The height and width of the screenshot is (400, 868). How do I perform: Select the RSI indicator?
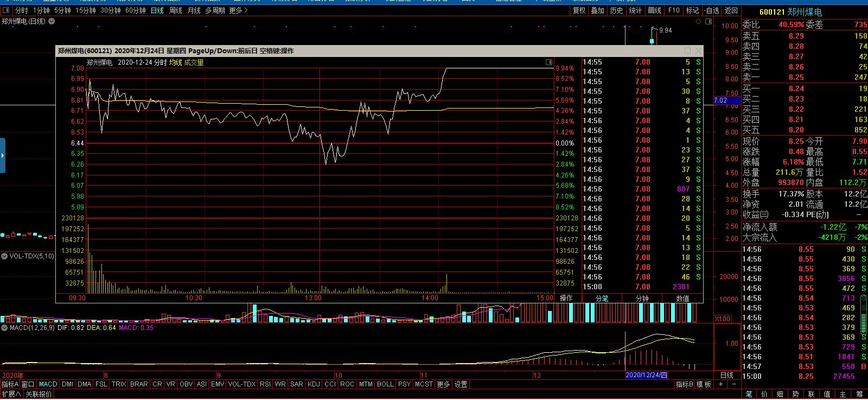coord(265,384)
